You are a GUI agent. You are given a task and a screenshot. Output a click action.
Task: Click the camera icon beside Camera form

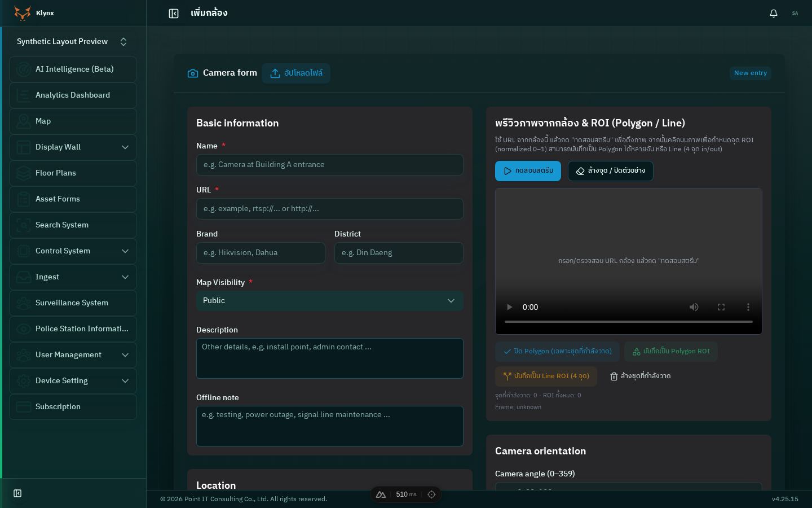(x=193, y=73)
